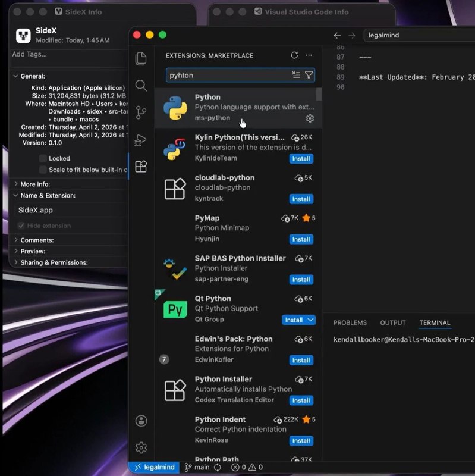Select the cloudlab-python extension icon
The height and width of the screenshot is (476, 475).
tap(175, 189)
